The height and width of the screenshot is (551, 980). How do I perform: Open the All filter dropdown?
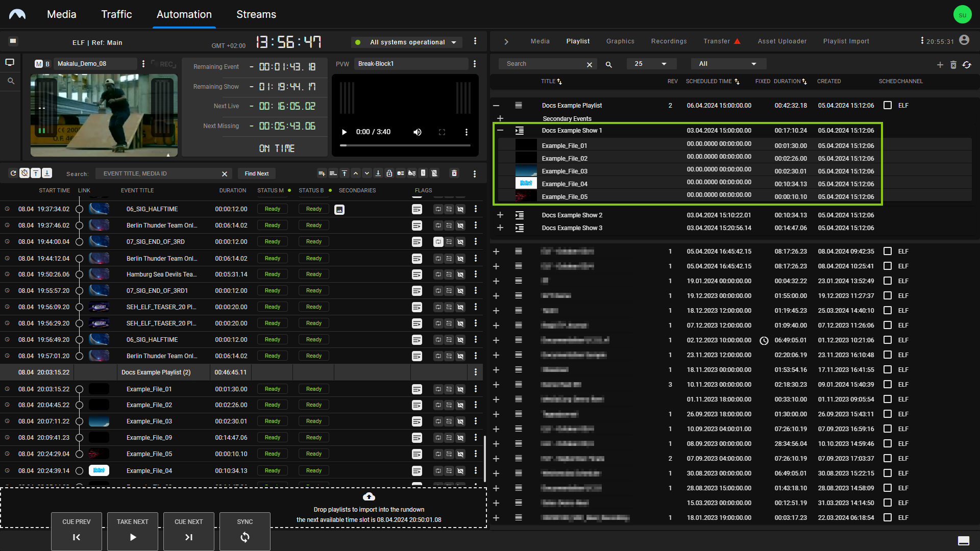click(728, 64)
